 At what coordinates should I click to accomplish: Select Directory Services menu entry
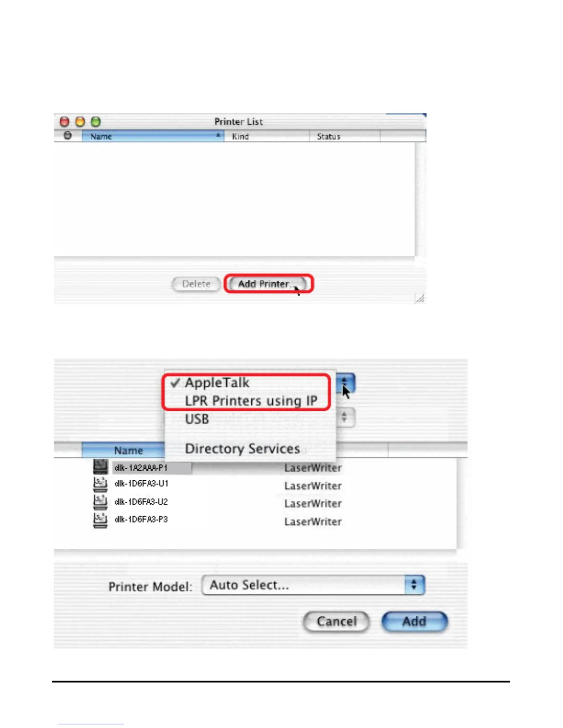tap(242, 449)
